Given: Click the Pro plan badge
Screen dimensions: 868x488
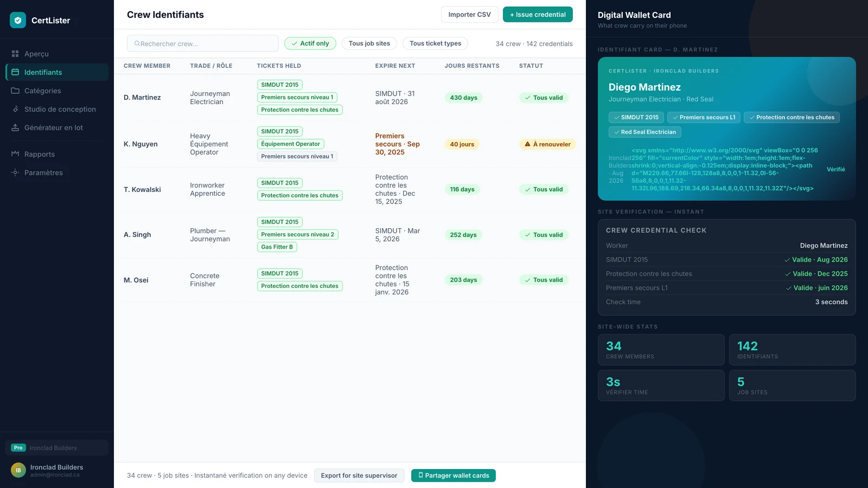Looking at the screenshot, I should click(18, 448).
